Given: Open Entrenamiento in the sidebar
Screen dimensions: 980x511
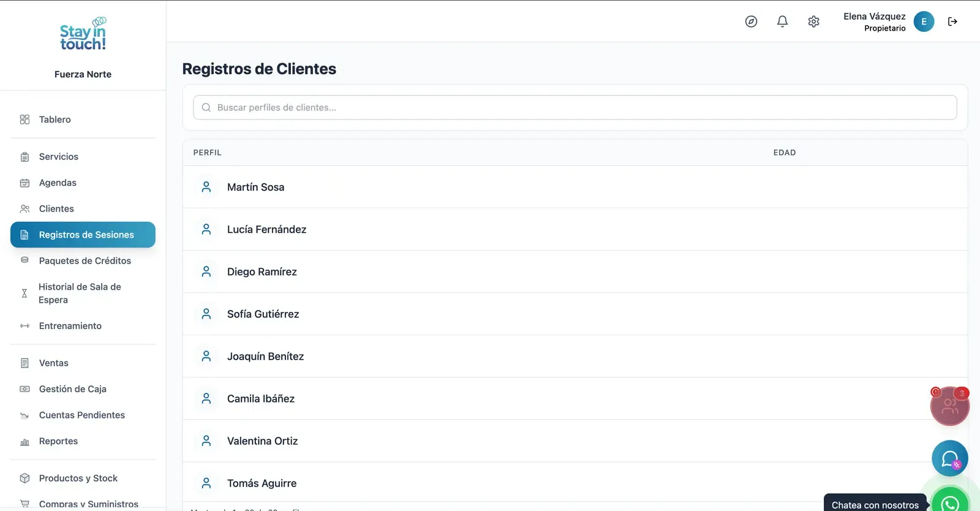Looking at the screenshot, I should click(83, 326).
